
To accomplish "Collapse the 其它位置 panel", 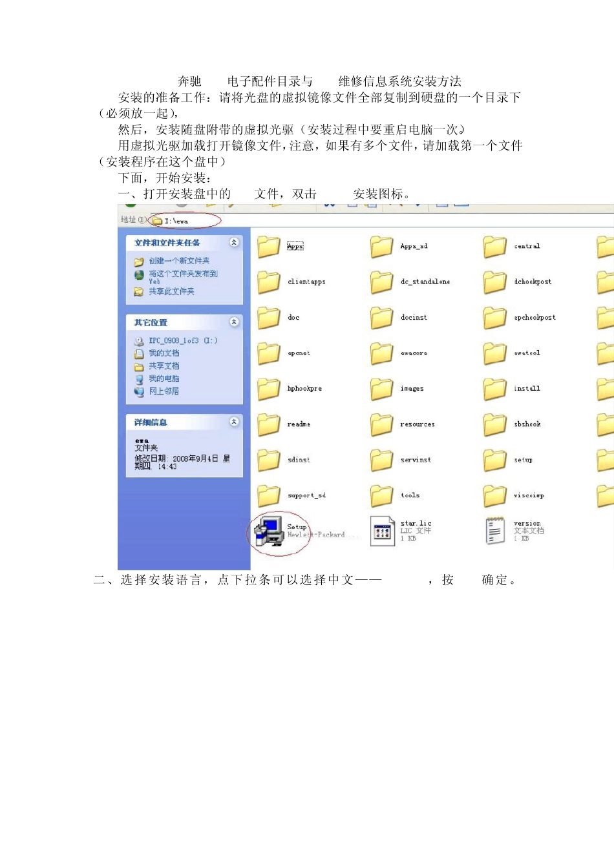I will coord(234,322).
